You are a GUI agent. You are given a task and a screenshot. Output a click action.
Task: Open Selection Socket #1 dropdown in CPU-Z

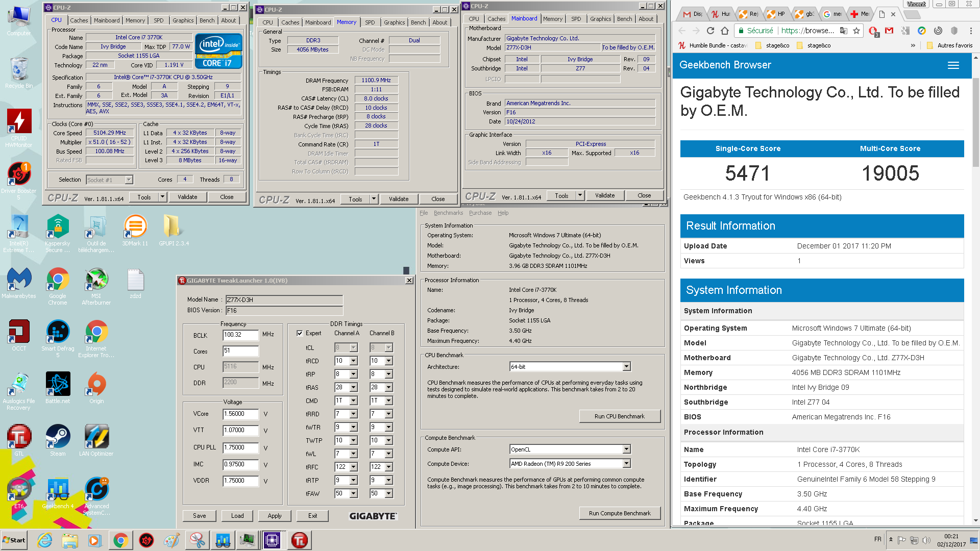coord(129,180)
